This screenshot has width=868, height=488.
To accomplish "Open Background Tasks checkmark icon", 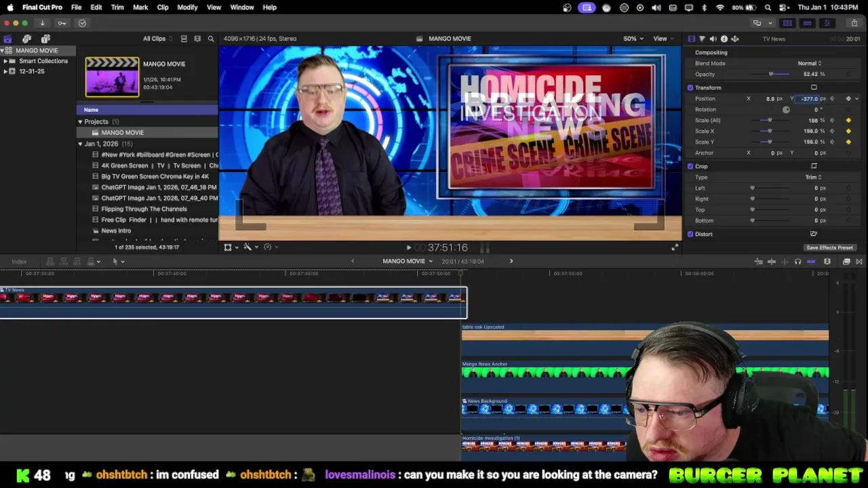I will tap(82, 23).
